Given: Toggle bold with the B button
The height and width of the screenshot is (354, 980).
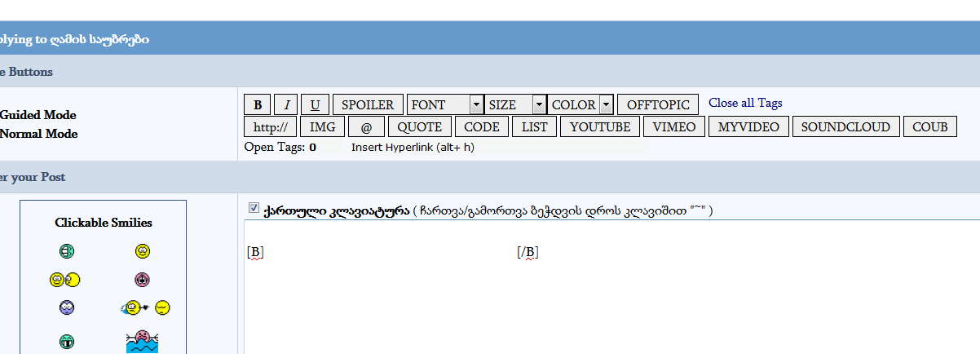Looking at the screenshot, I should (x=258, y=104).
